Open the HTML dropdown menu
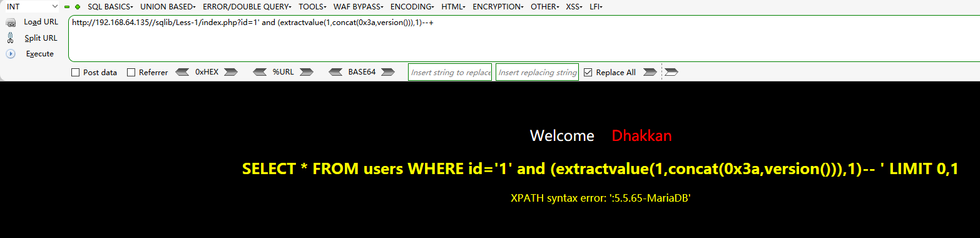This screenshot has height=238, width=980. pos(454,7)
